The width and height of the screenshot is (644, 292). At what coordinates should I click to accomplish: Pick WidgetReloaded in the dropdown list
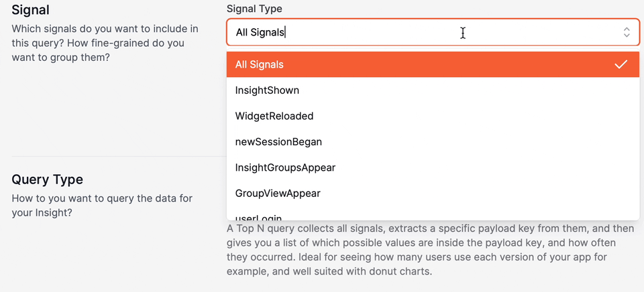pos(274,116)
